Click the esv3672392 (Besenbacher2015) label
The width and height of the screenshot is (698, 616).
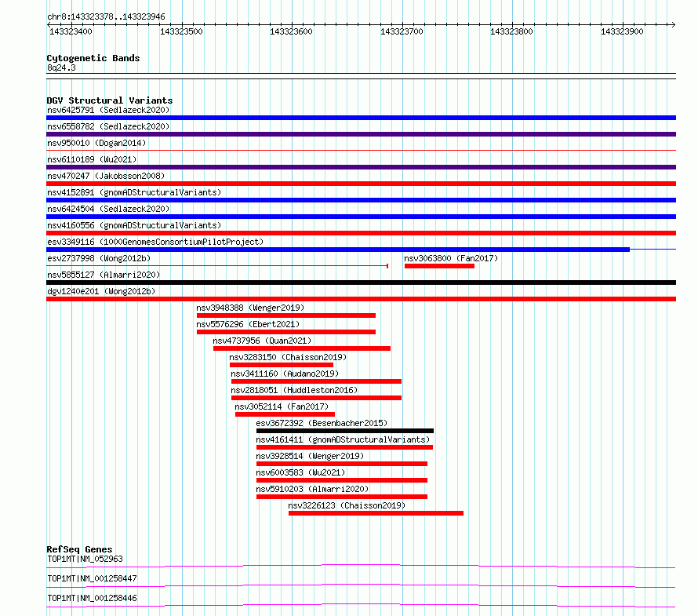322,423
